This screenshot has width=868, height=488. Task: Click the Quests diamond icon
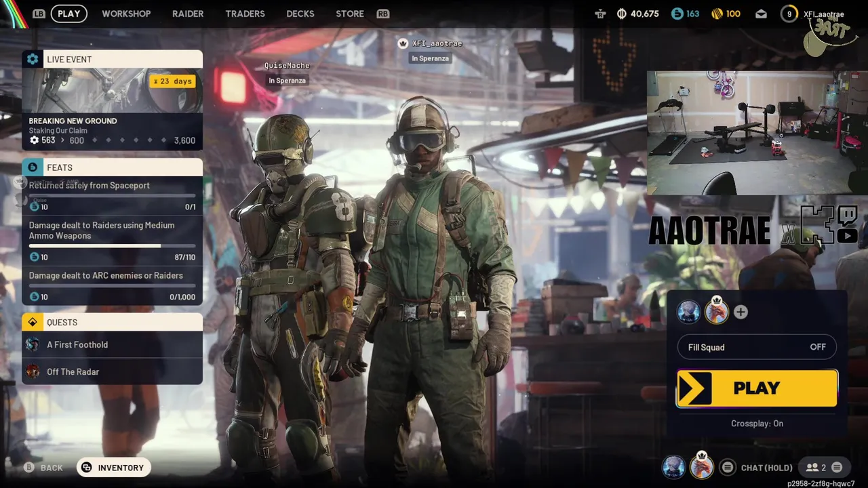(33, 322)
